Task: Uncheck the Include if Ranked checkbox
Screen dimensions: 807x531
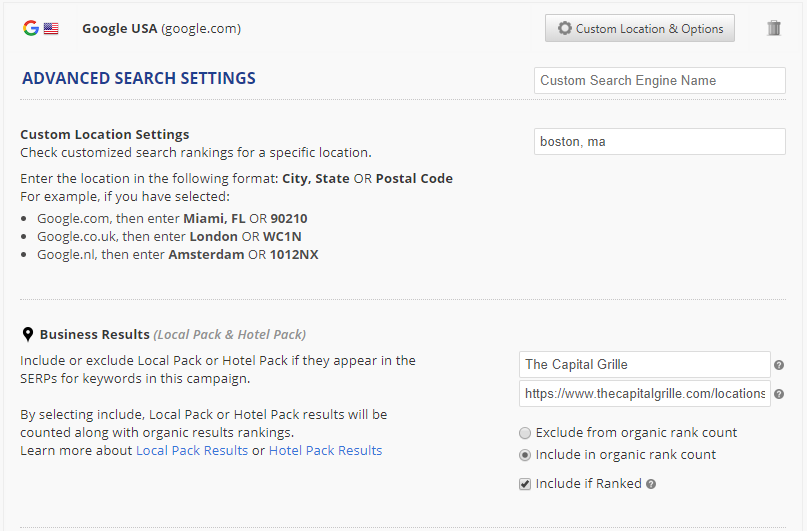Action: [525, 484]
